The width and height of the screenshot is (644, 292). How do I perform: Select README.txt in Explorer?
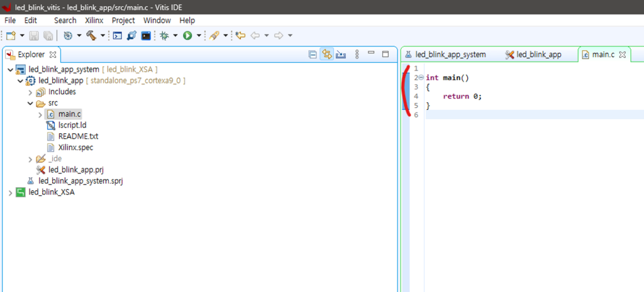click(79, 136)
